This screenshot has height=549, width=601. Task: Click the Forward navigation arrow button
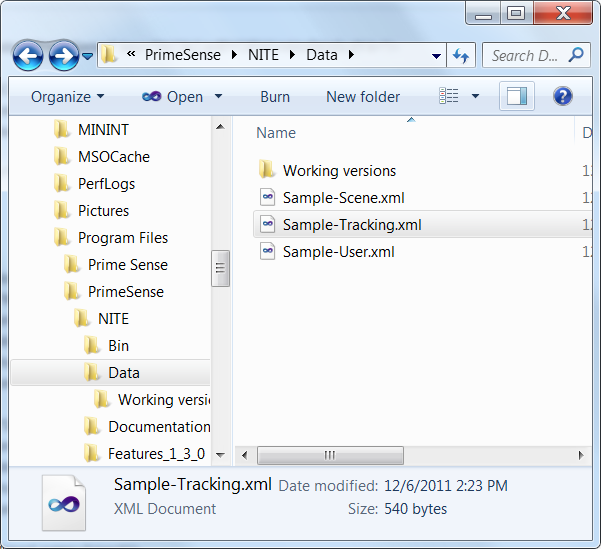64,56
